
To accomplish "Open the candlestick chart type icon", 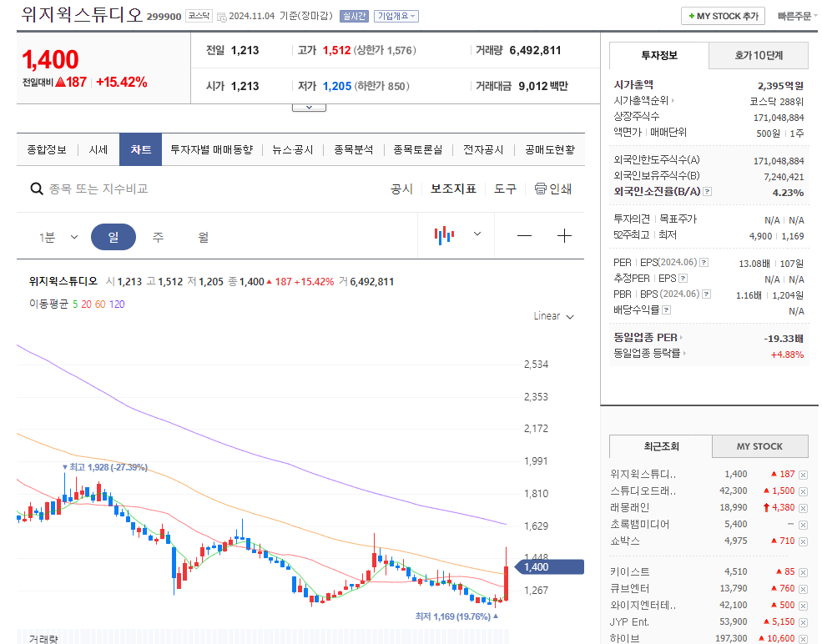I will tap(444, 234).
